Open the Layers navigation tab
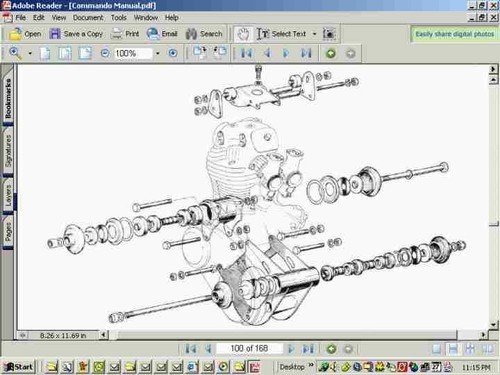This screenshot has height=375, width=500. 8,195
